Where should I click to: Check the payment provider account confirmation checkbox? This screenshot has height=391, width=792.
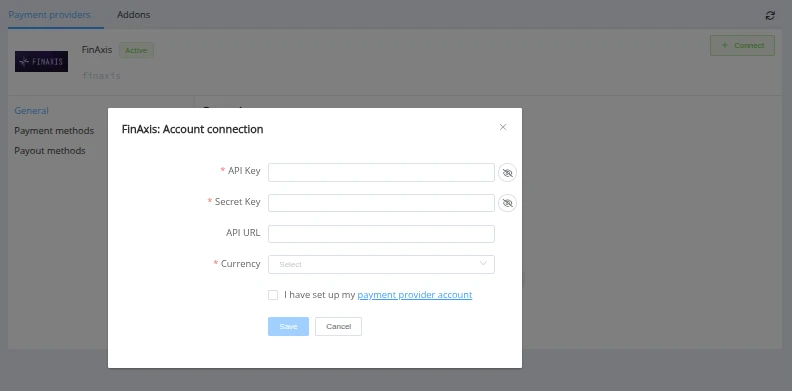[273, 295]
